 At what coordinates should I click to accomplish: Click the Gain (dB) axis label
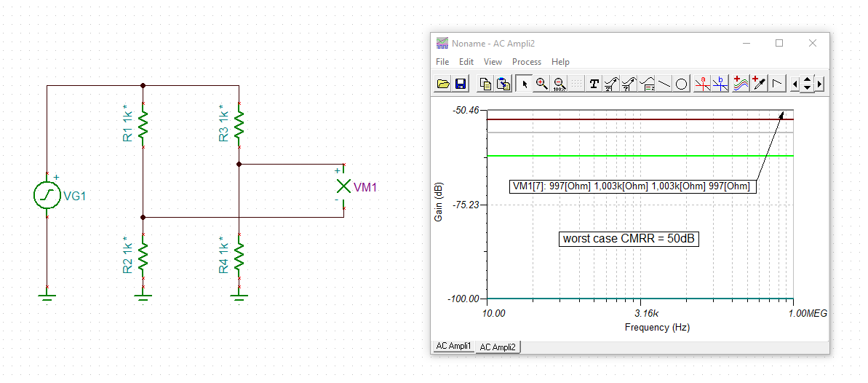(439, 201)
